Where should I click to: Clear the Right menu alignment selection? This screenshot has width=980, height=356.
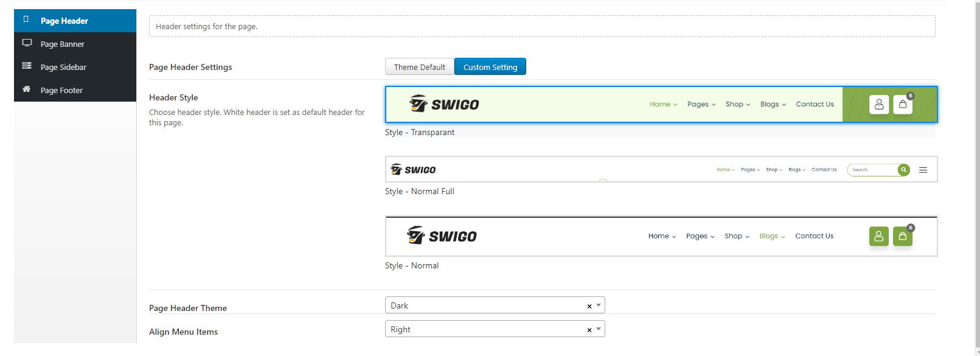[589, 330]
